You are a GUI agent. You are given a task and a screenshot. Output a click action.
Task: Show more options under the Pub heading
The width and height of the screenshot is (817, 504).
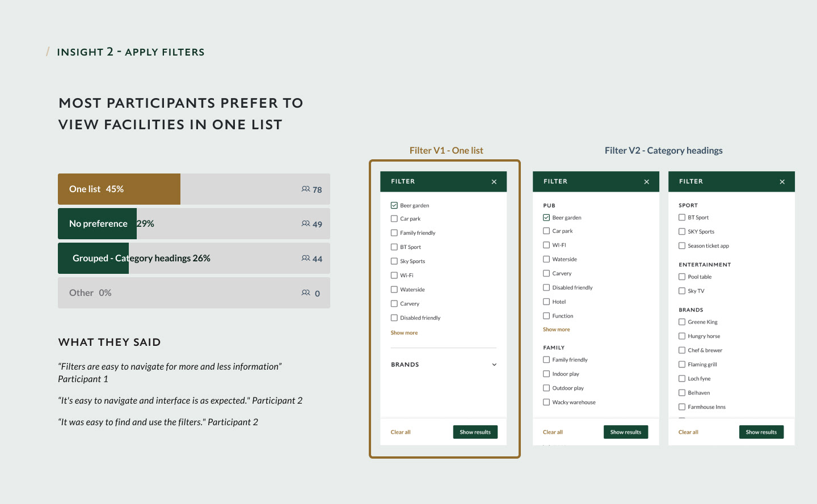point(556,329)
